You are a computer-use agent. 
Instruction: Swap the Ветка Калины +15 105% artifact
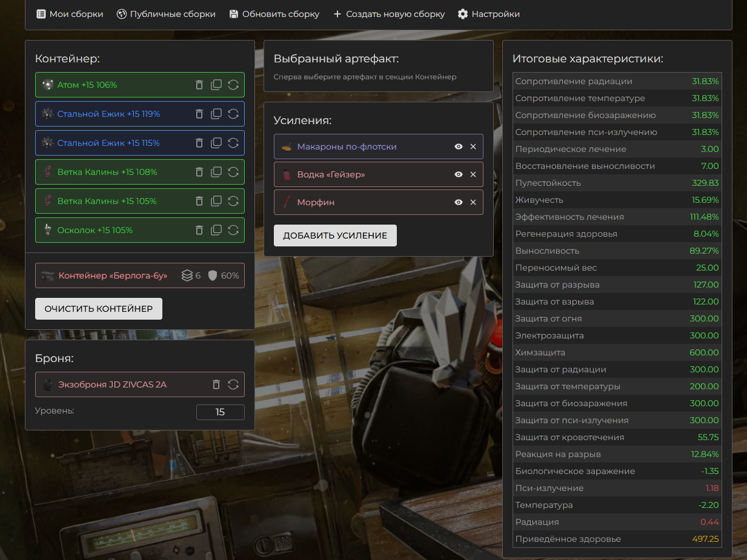point(233,201)
